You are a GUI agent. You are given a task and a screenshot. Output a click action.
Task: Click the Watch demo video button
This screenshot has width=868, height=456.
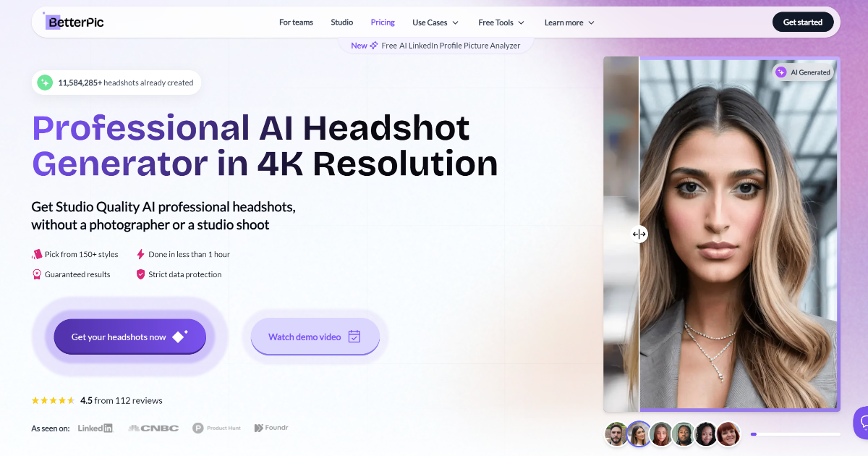point(315,337)
